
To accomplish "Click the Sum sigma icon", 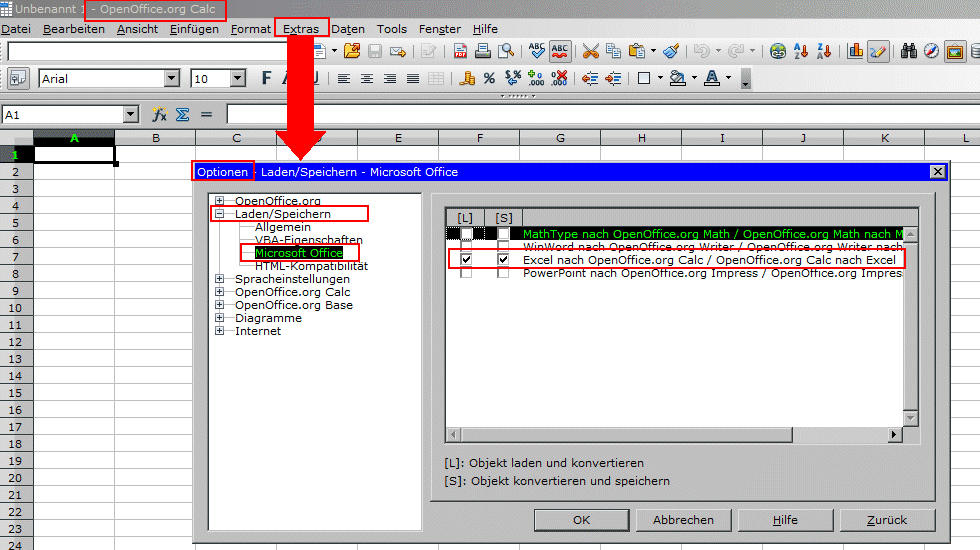I will (x=183, y=115).
